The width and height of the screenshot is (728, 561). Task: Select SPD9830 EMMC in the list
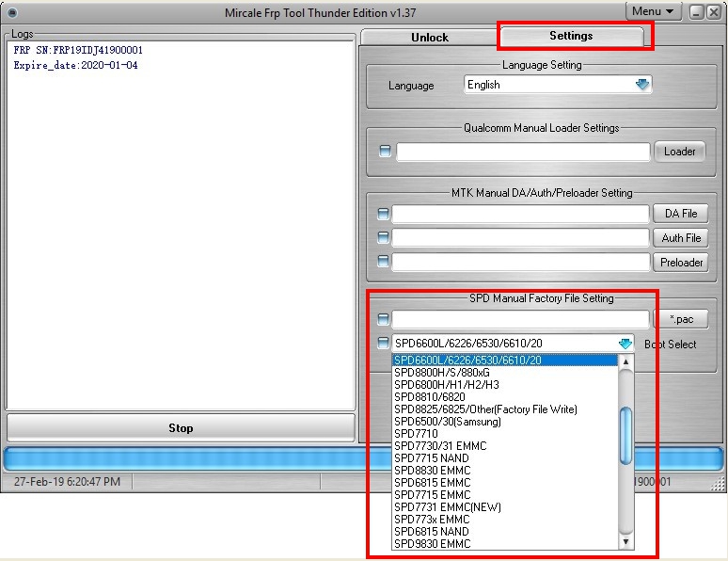click(505, 543)
